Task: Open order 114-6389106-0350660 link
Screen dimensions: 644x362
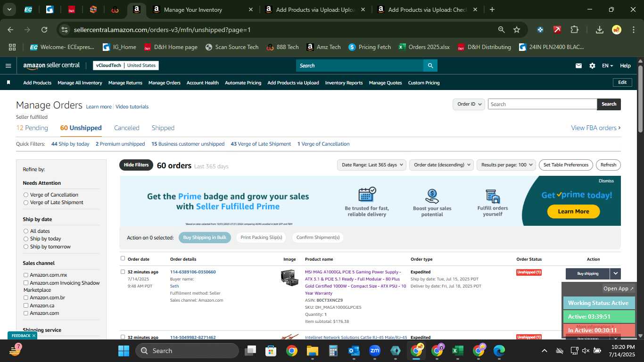Action: pyautogui.click(x=193, y=272)
